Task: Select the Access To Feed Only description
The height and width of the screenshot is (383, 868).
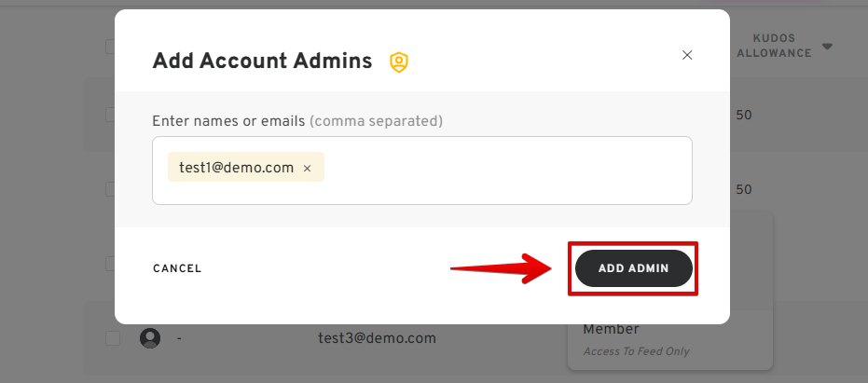Action: 636,351
